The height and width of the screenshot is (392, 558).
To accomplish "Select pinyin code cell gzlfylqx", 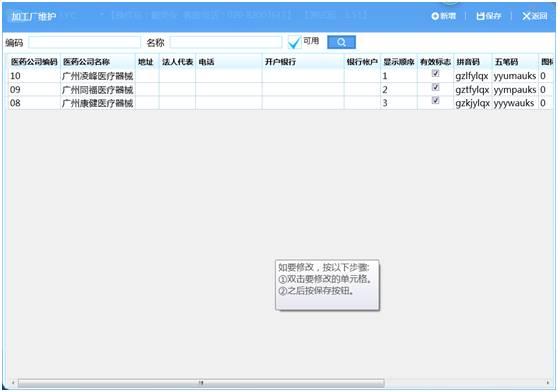I will click(x=473, y=76).
